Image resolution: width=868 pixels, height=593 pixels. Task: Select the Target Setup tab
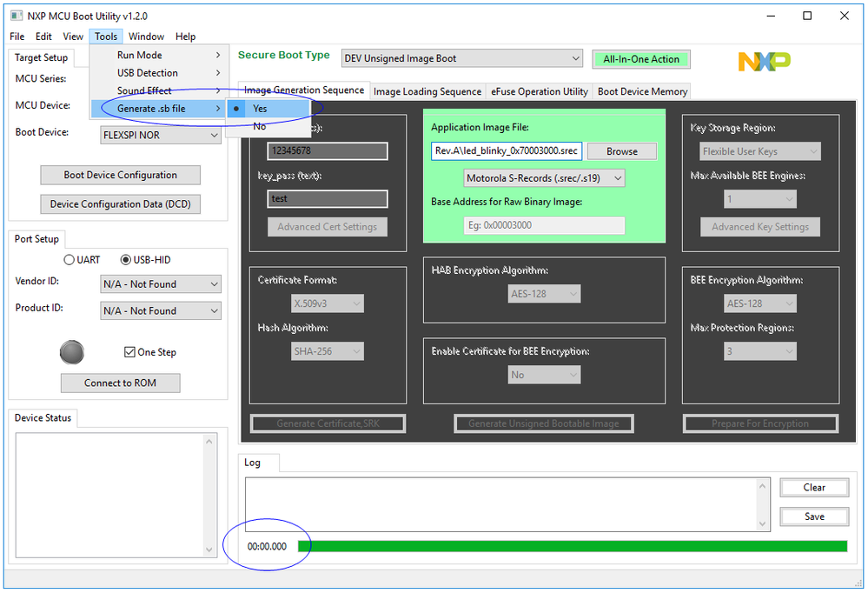[x=41, y=57]
